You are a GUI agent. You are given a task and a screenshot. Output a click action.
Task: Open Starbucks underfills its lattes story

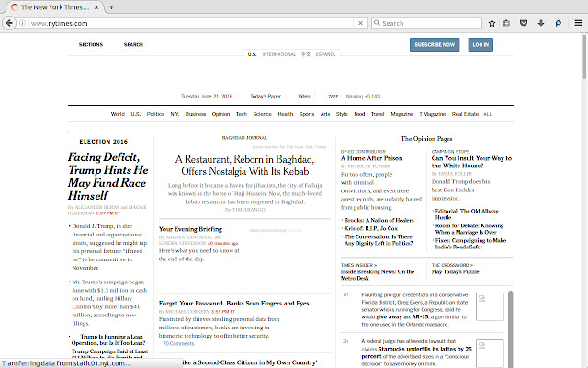(x=416, y=352)
